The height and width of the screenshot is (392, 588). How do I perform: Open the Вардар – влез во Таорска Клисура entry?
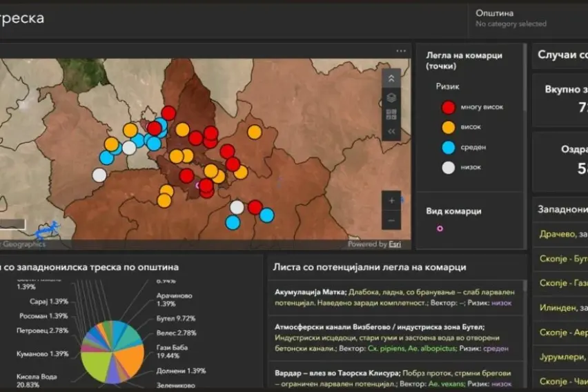[395, 377]
